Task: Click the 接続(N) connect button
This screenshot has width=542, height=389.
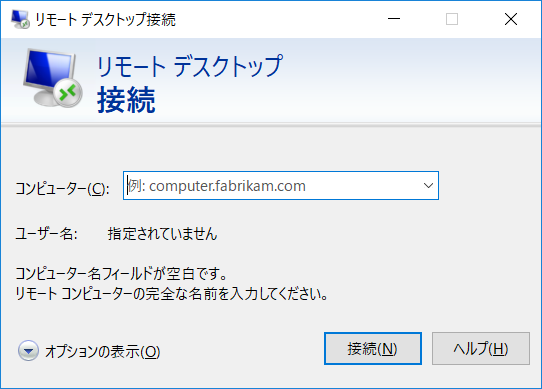Action: click(x=373, y=349)
